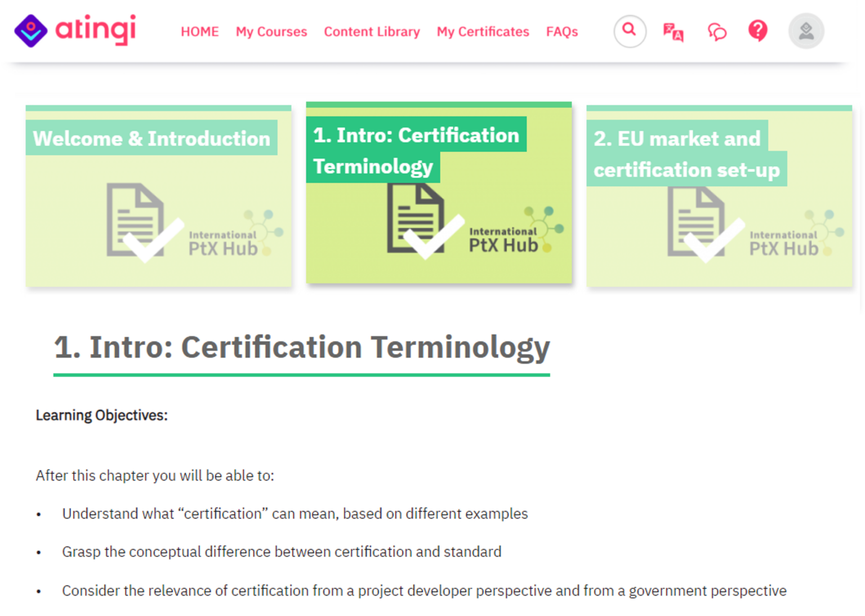This screenshot has height=616, width=865.
Task: View the FAQs page
Action: point(561,32)
